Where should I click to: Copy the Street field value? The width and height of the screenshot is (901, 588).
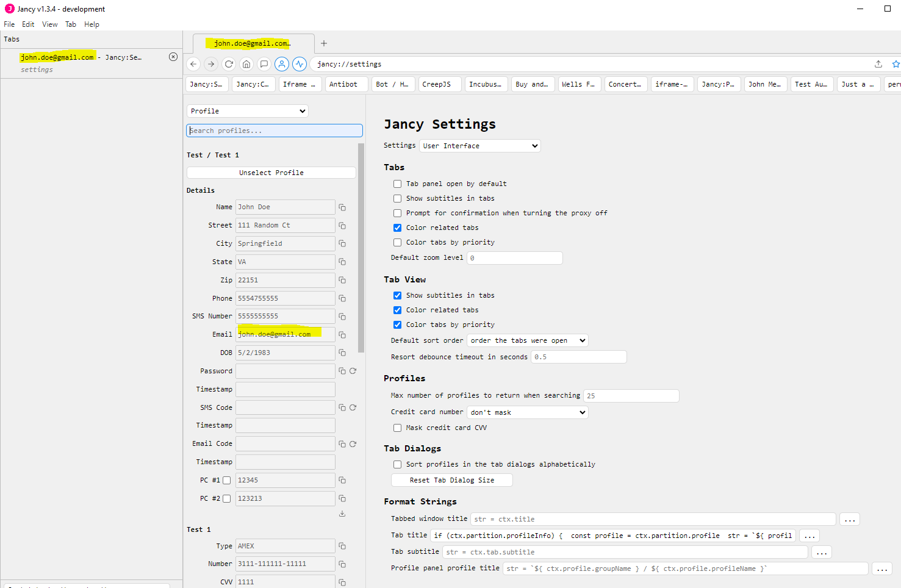342,226
